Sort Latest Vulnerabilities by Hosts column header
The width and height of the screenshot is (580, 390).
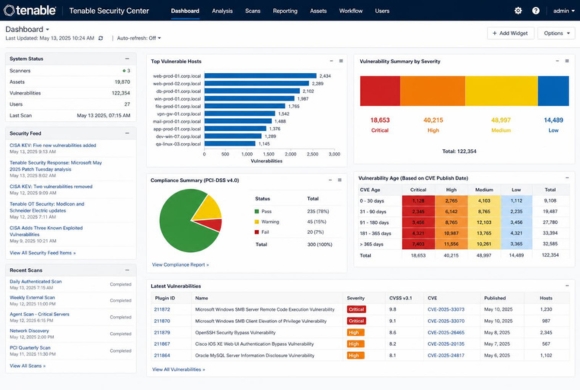pos(546,298)
